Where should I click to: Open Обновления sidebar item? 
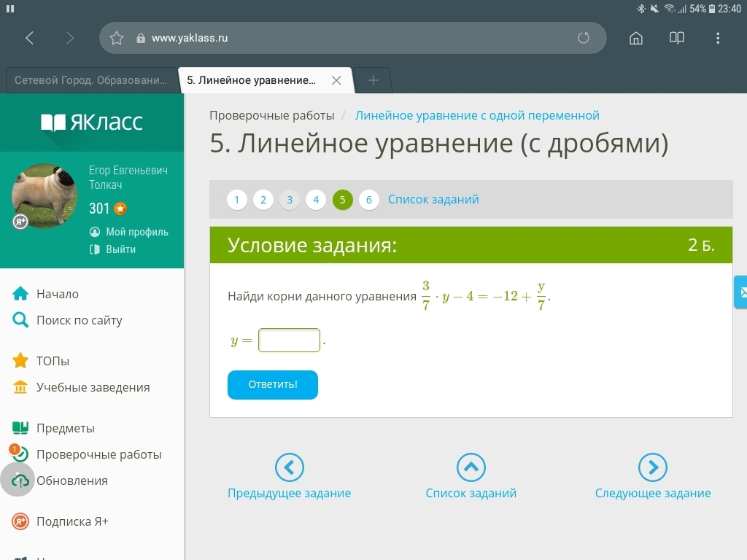(72, 481)
